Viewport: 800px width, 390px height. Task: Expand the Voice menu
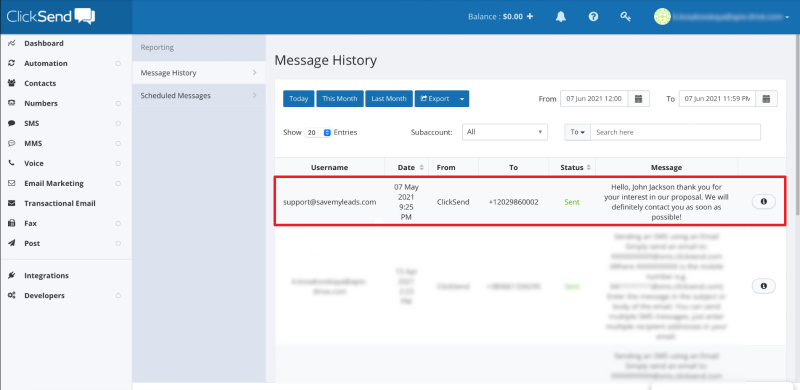point(118,163)
